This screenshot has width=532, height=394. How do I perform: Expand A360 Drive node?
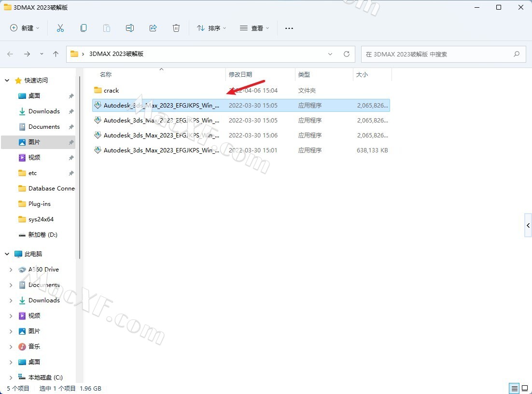click(11, 270)
